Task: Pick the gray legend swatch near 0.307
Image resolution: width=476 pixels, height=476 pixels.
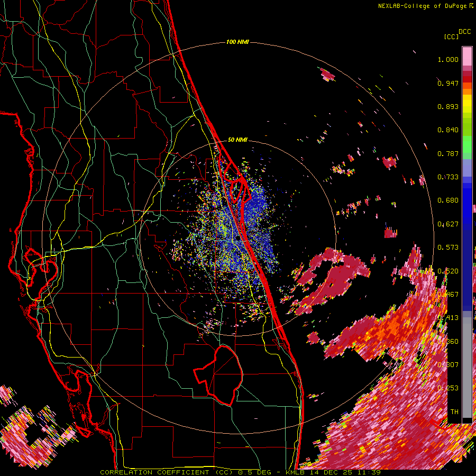Action: click(467, 368)
